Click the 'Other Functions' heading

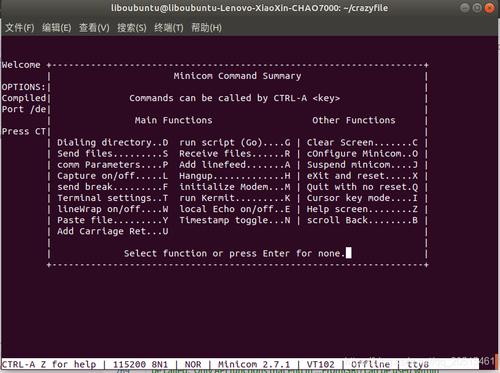(x=354, y=120)
